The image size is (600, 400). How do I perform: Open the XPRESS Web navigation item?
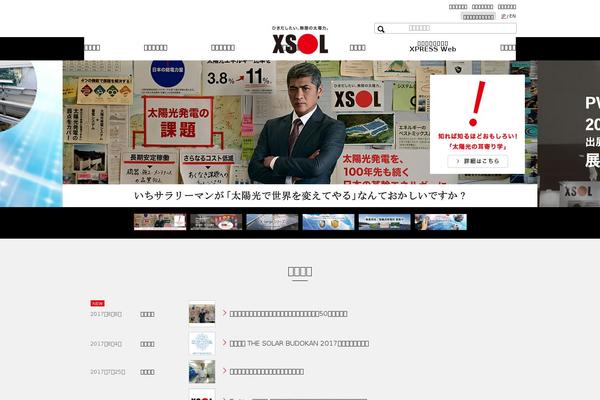point(432,47)
